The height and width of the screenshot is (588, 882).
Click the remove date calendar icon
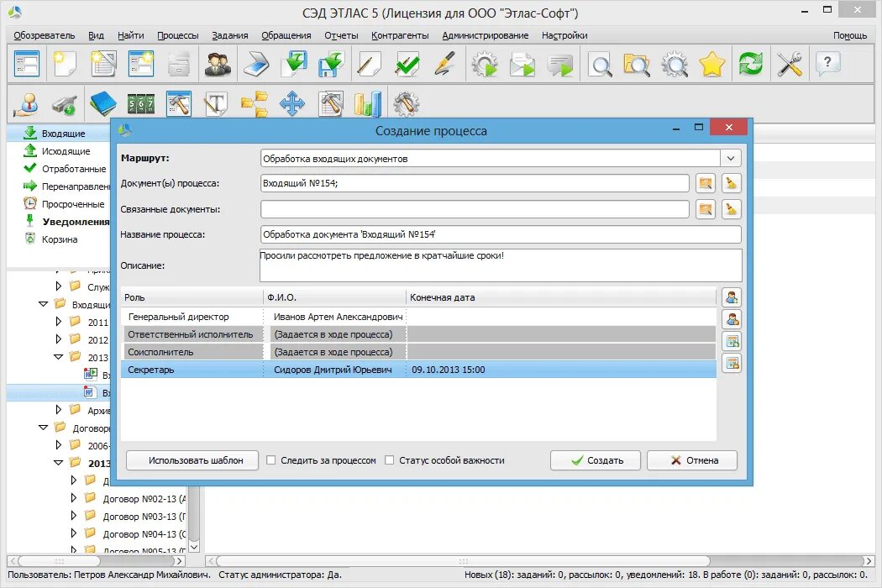coord(732,364)
